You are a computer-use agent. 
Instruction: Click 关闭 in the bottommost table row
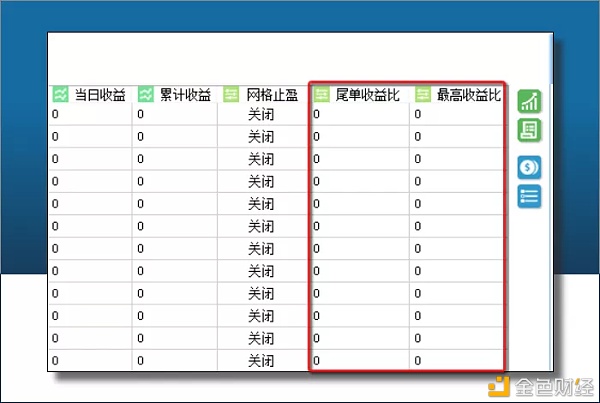261,361
